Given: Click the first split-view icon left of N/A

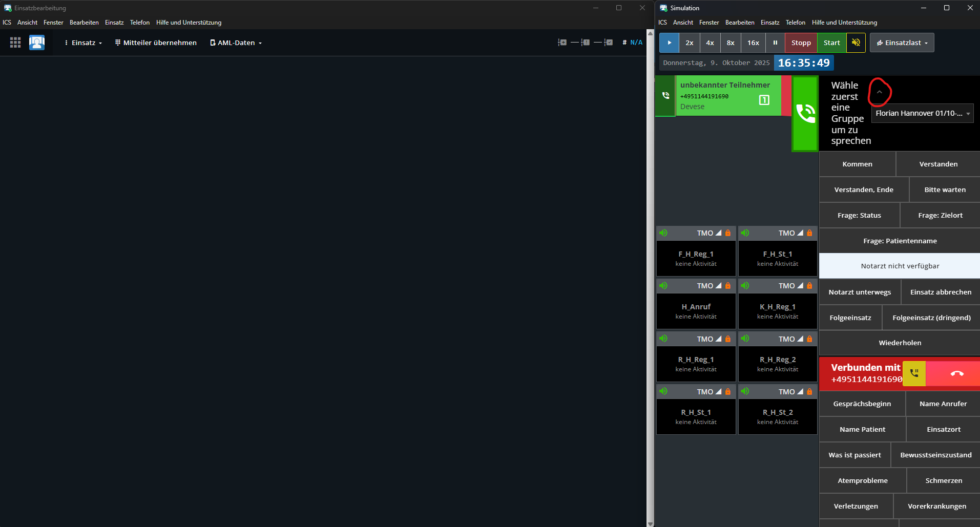Looking at the screenshot, I should click(x=562, y=43).
